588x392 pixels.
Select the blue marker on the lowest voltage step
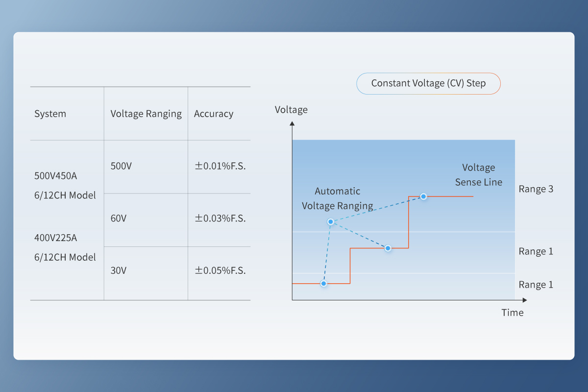click(323, 283)
